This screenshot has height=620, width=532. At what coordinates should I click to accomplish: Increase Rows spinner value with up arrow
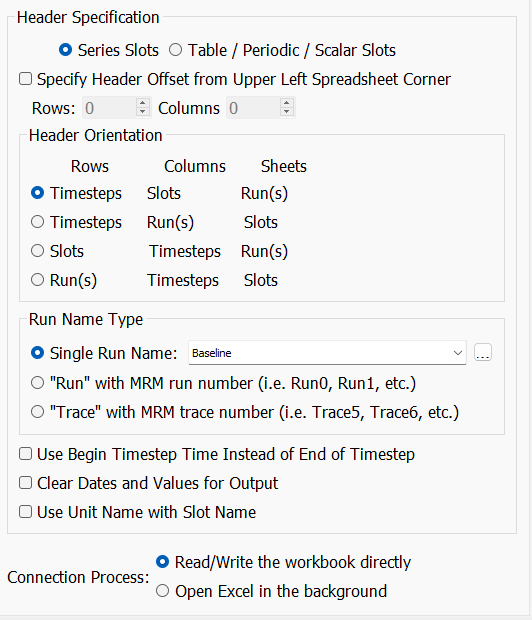(x=142, y=102)
